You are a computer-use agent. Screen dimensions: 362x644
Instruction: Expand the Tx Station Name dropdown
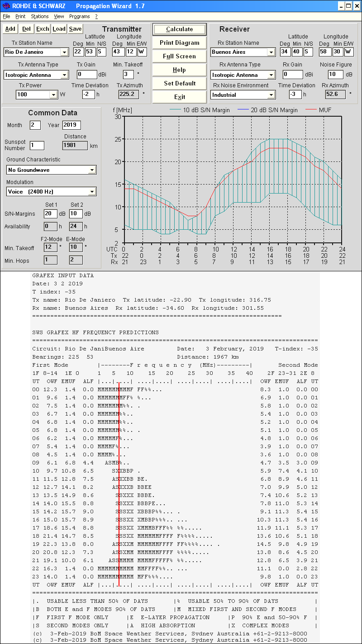coord(64,52)
